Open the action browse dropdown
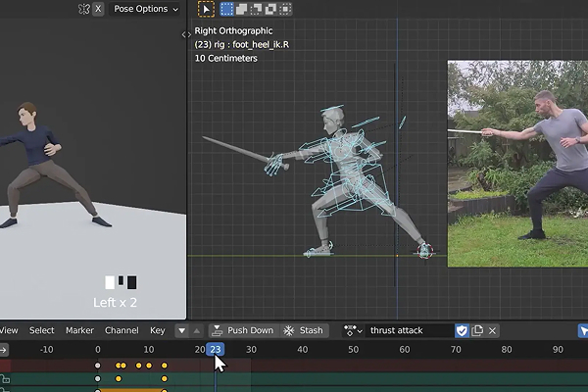The width and height of the screenshot is (588, 392). [353, 330]
